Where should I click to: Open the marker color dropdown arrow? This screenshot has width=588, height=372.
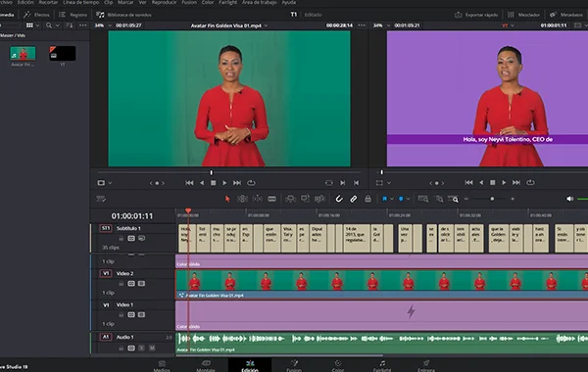(408, 199)
